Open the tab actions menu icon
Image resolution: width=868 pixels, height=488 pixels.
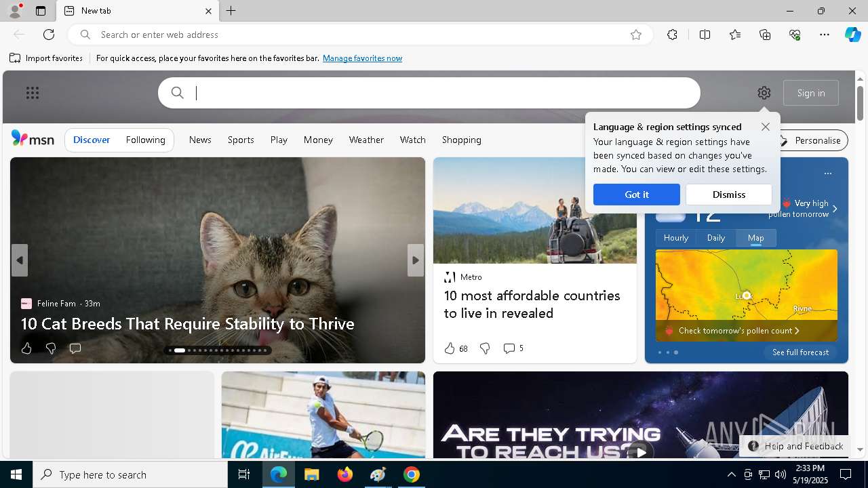click(41, 11)
